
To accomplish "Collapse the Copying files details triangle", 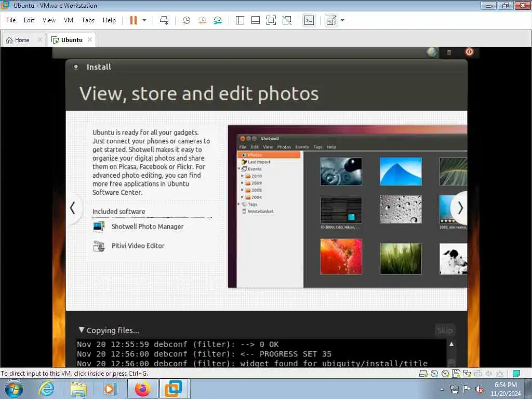I will pyautogui.click(x=82, y=330).
